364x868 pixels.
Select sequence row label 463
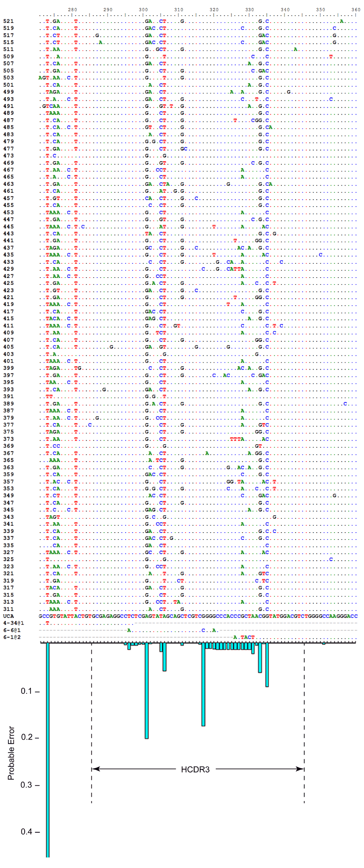pyautogui.click(x=8, y=184)
